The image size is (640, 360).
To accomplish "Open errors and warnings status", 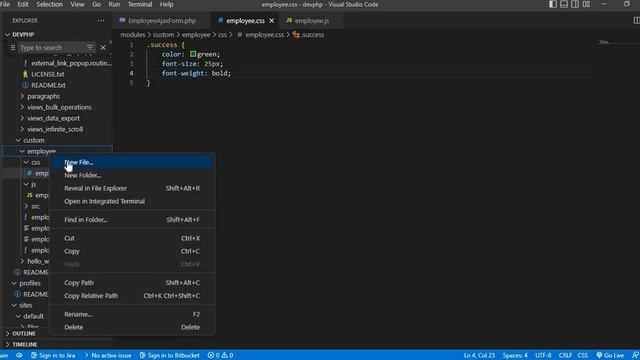I will click(220, 356).
